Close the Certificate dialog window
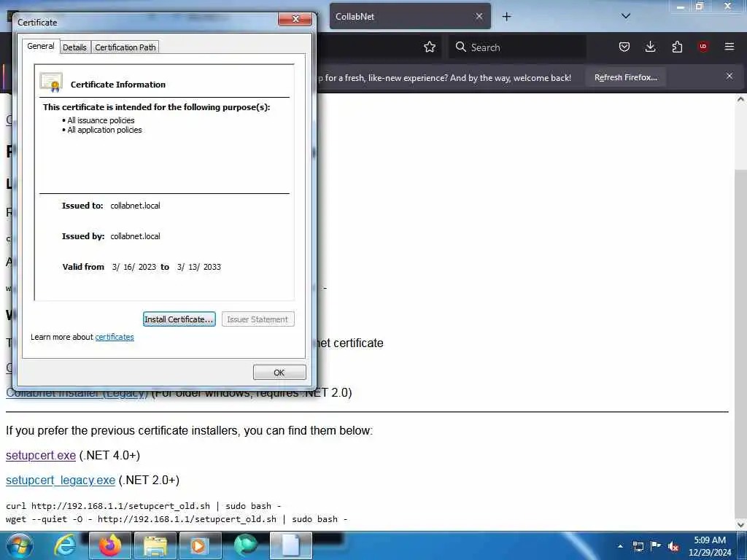The height and width of the screenshot is (560, 747). 295,19
